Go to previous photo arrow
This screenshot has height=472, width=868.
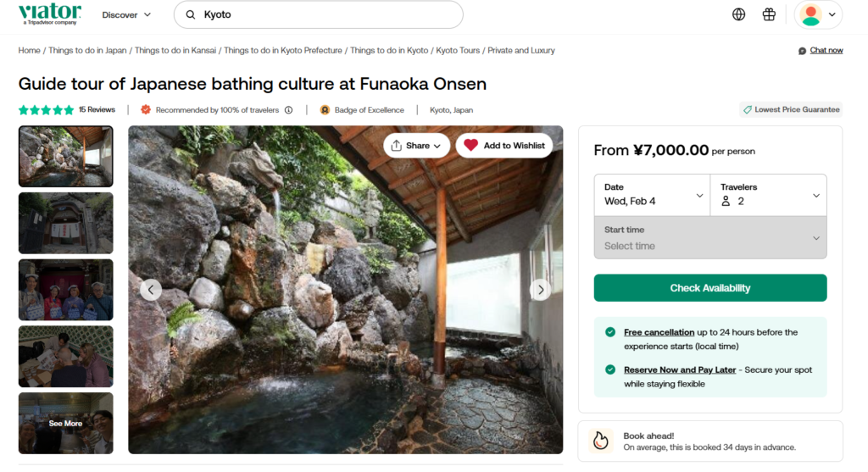(x=151, y=290)
